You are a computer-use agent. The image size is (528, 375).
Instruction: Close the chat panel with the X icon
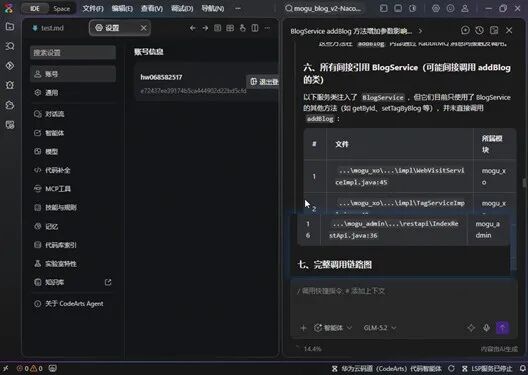click(x=509, y=31)
